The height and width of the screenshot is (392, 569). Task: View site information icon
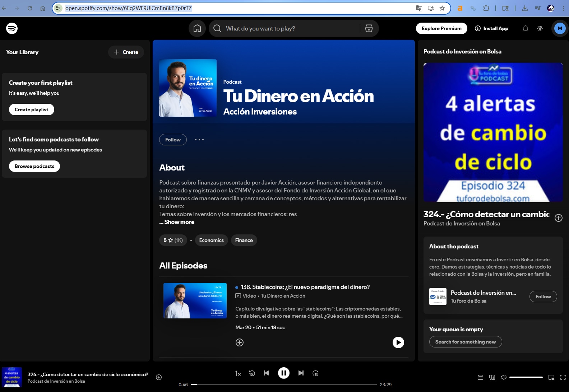58,8
